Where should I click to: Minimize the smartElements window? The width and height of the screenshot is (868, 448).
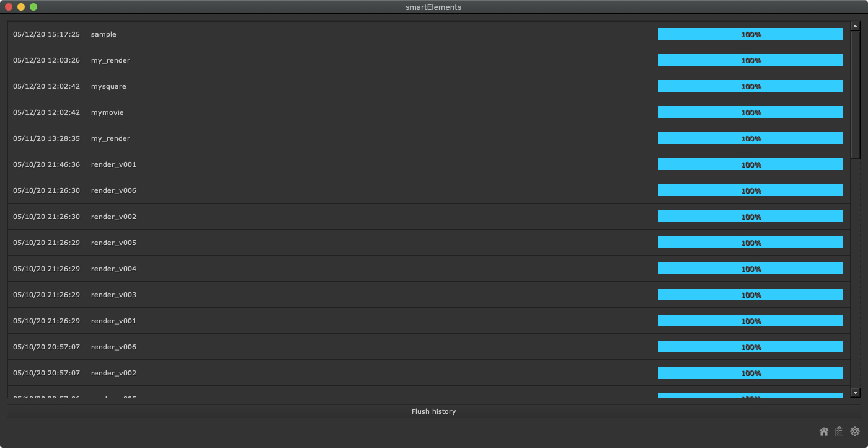click(x=21, y=7)
